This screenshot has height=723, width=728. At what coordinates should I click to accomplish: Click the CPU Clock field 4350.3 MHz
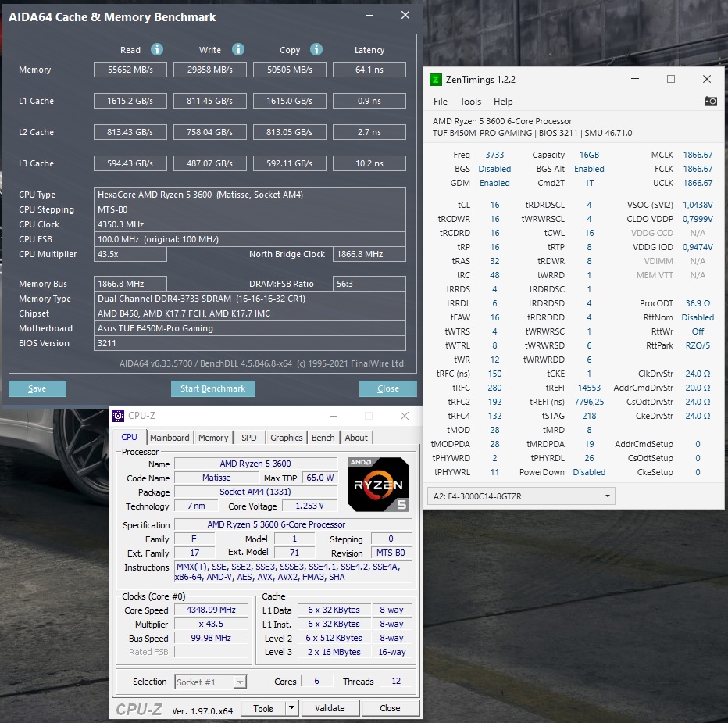250,224
